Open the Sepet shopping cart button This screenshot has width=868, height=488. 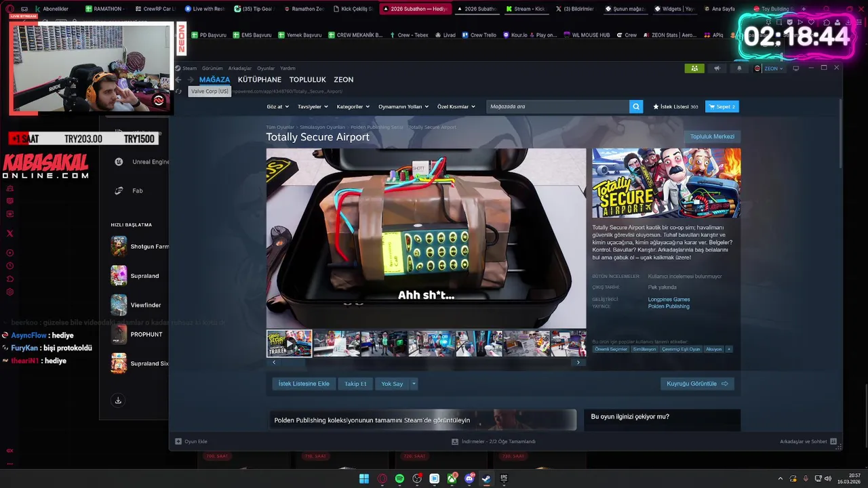722,106
